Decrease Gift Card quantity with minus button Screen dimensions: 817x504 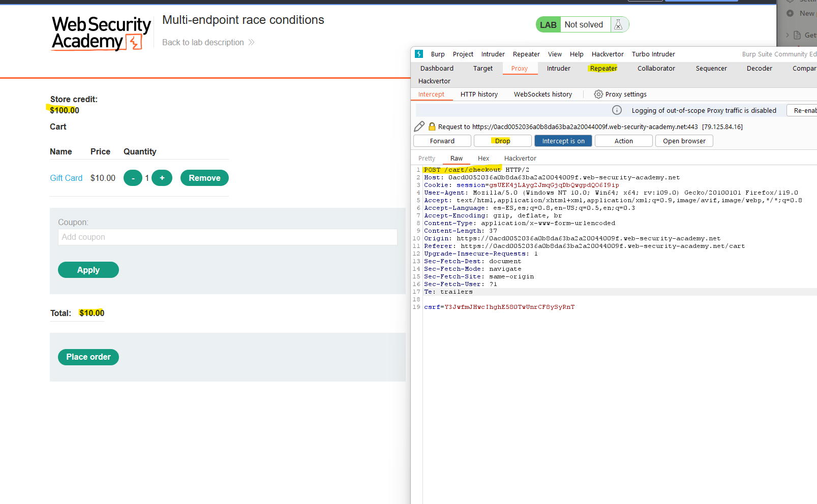(133, 178)
